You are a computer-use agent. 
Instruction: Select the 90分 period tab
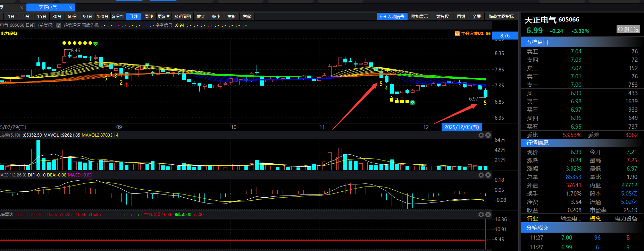coord(88,16)
